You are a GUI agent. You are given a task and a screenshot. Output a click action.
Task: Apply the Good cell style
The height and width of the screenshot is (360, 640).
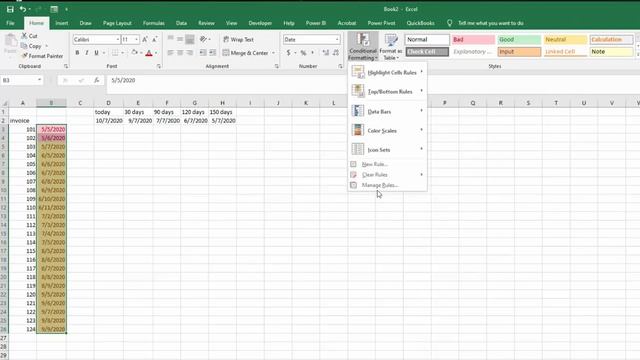tap(519, 40)
